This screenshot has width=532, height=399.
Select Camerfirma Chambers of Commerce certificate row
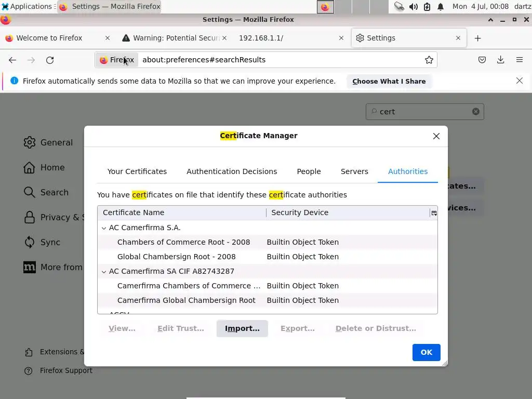tap(268, 286)
